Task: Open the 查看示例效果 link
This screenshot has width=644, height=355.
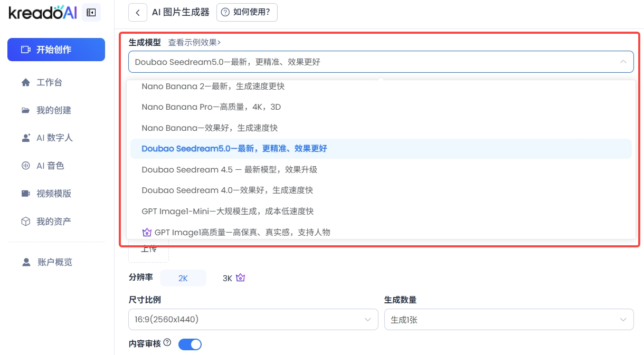Action: pyautogui.click(x=194, y=42)
